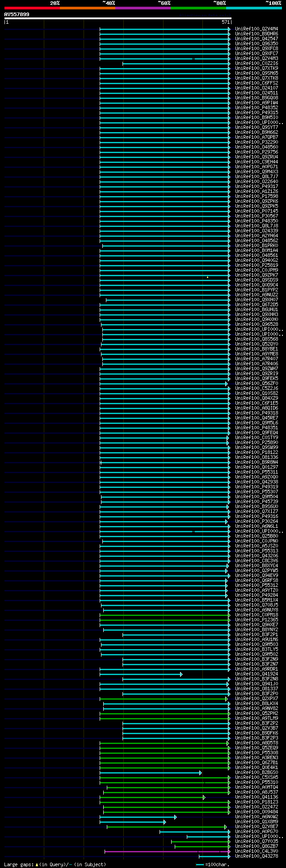Click the shortest cyan bar of Q1X8M9
The image size is (286, 868).
133,821
